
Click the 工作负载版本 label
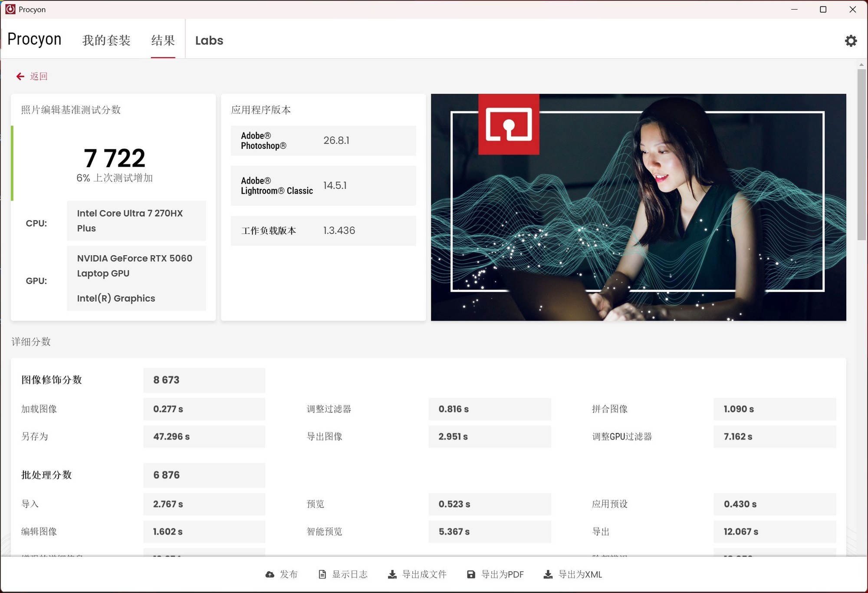269,231
